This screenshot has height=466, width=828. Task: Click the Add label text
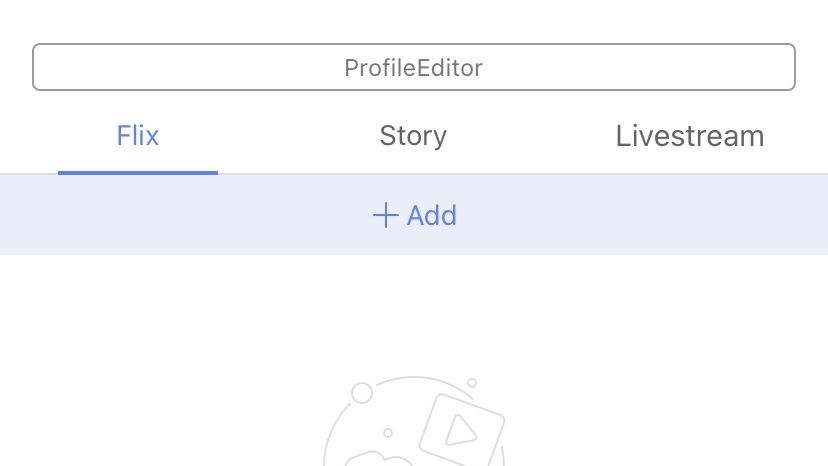432,216
